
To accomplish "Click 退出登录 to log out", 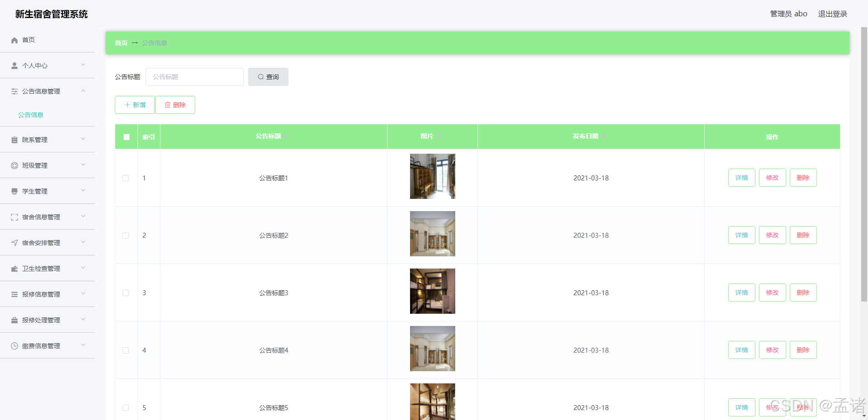I will [x=832, y=14].
